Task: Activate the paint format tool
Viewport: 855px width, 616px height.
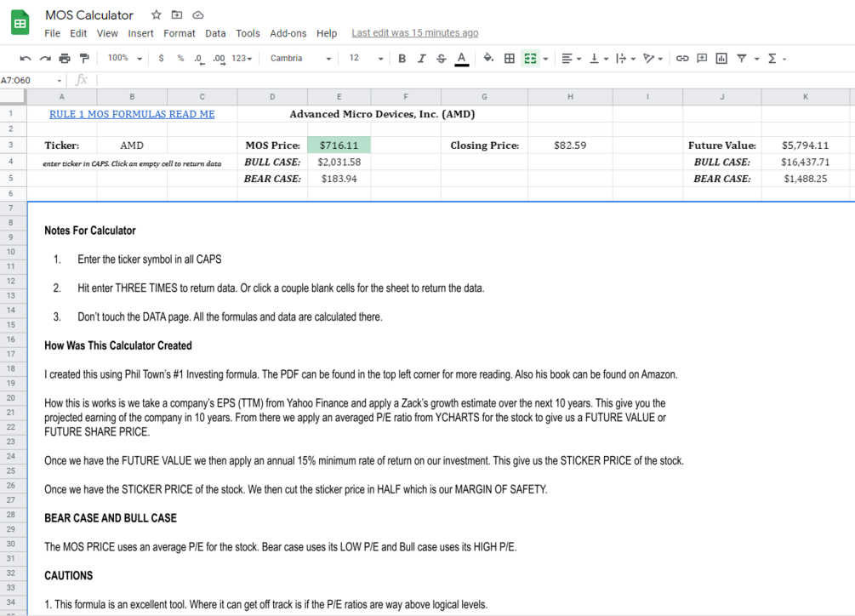Action: (84, 59)
